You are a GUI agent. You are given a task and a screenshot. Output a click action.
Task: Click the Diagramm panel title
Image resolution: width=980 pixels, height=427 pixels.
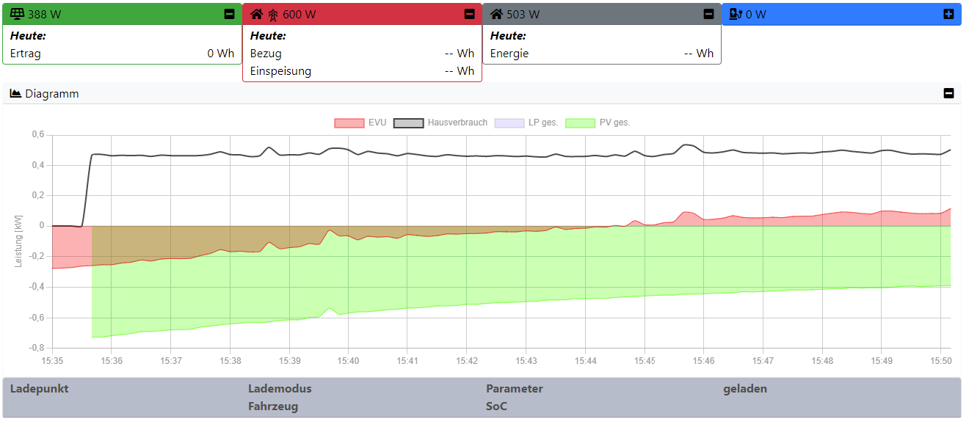51,93
